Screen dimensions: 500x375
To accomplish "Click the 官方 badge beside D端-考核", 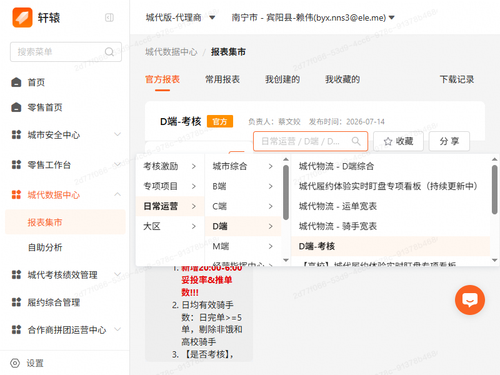I will tap(220, 121).
